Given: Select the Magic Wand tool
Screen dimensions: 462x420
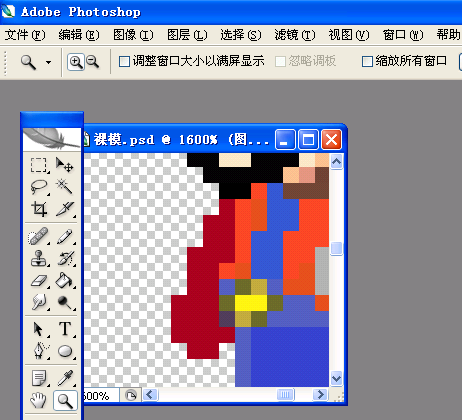Looking at the screenshot, I should [65, 187].
